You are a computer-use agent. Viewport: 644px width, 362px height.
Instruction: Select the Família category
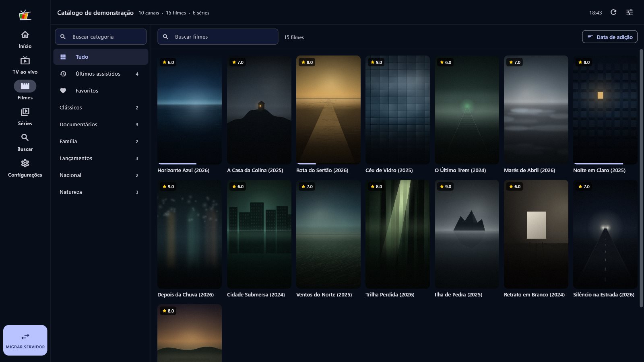(x=101, y=141)
